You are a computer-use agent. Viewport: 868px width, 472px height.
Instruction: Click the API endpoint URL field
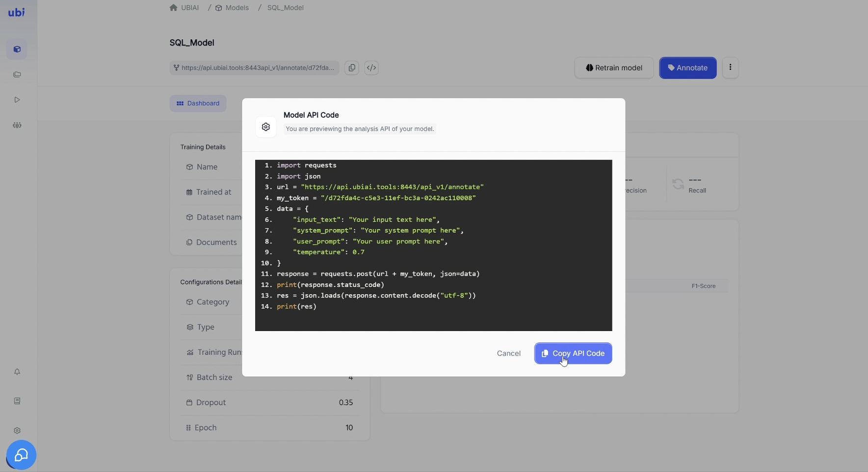(x=254, y=68)
